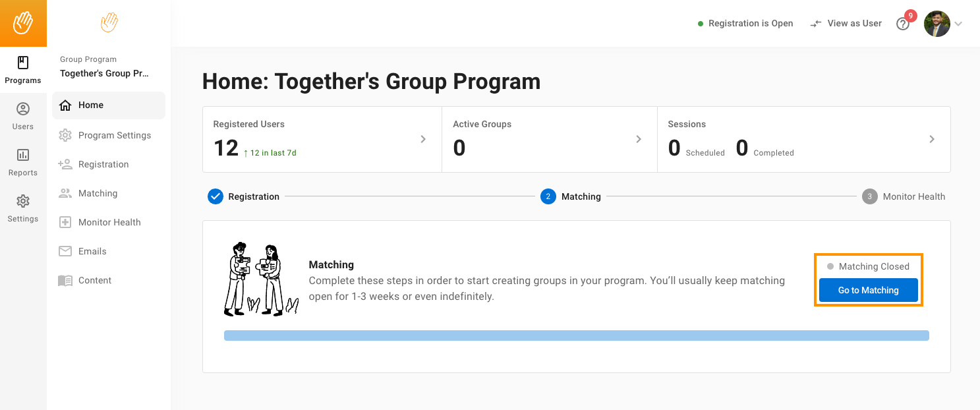Open the help question mark icon
This screenshot has width=980, height=410.
point(903,24)
